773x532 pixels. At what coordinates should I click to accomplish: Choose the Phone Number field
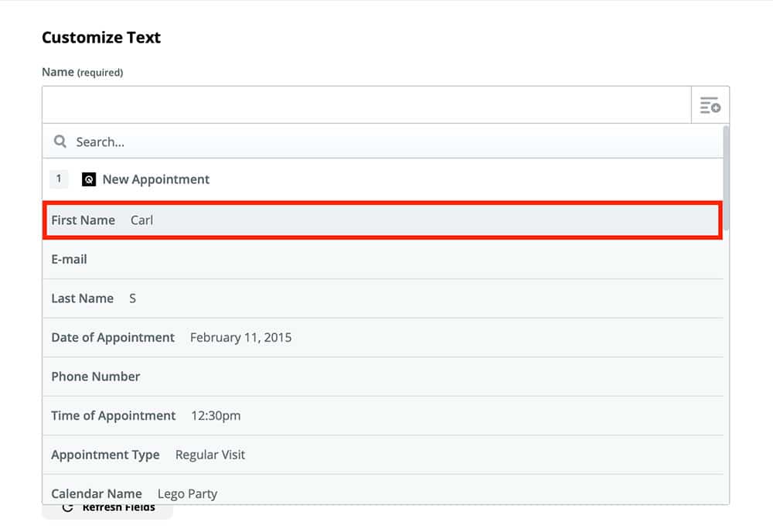click(x=383, y=377)
